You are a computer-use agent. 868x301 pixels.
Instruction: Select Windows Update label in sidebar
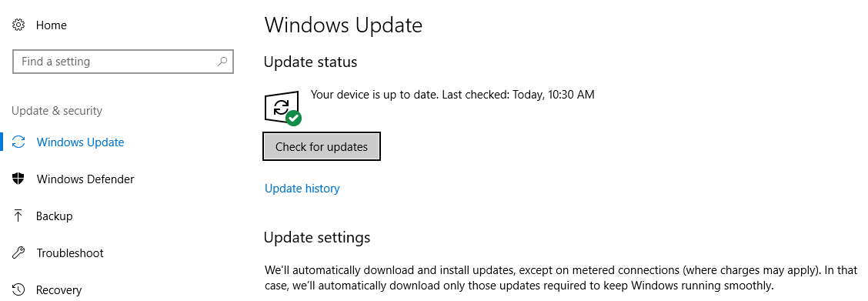[x=80, y=142]
